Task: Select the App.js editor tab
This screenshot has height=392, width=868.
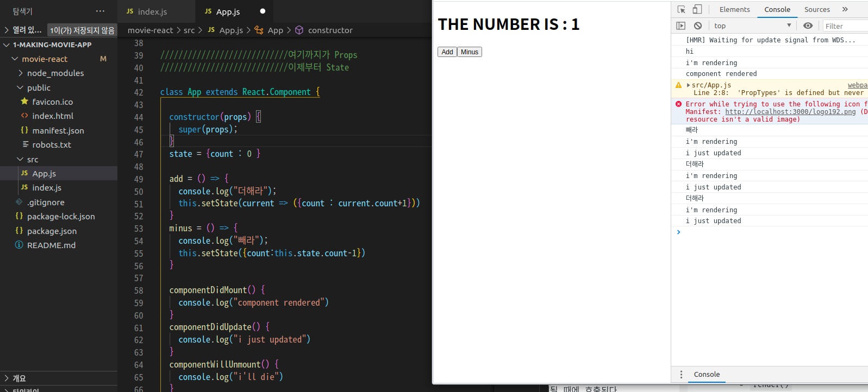Action: [x=235, y=11]
